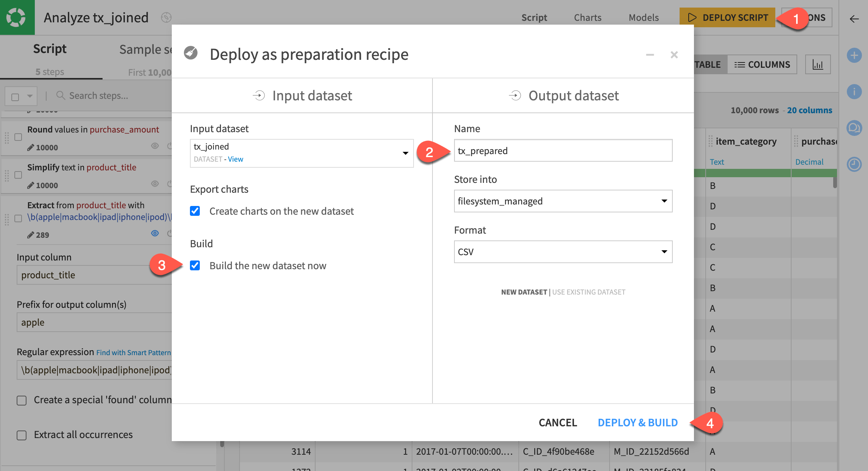Toggle blue eye preview on Extract step
Viewport: 868px width, 471px height.
coord(155,233)
